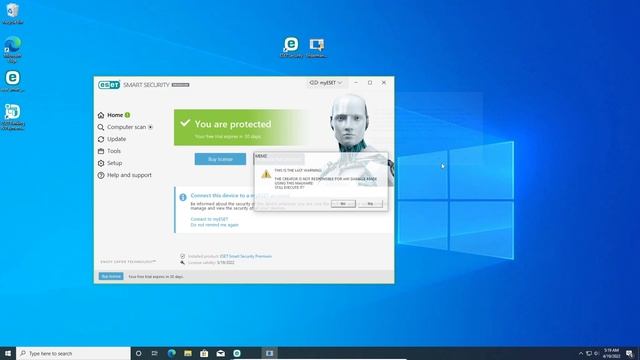This screenshot has height=360, width=640.
Task: Open Mail app from the taskbar
Action: click(x=220, y=353)
